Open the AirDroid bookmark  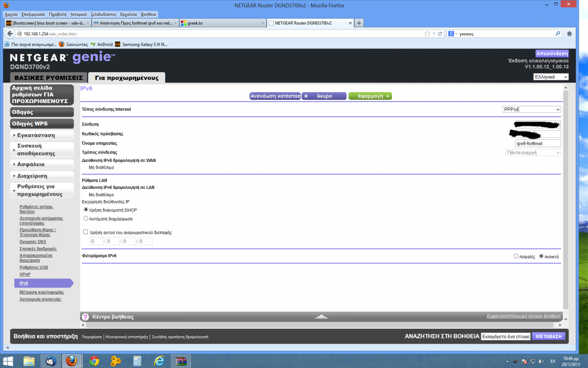(101, 44)
